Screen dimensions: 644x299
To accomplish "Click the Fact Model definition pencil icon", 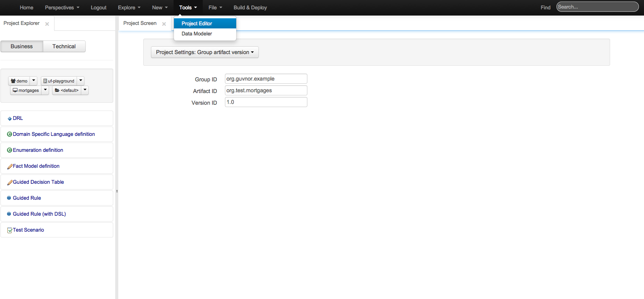I will pyautogui.click(x=10, y=167).
